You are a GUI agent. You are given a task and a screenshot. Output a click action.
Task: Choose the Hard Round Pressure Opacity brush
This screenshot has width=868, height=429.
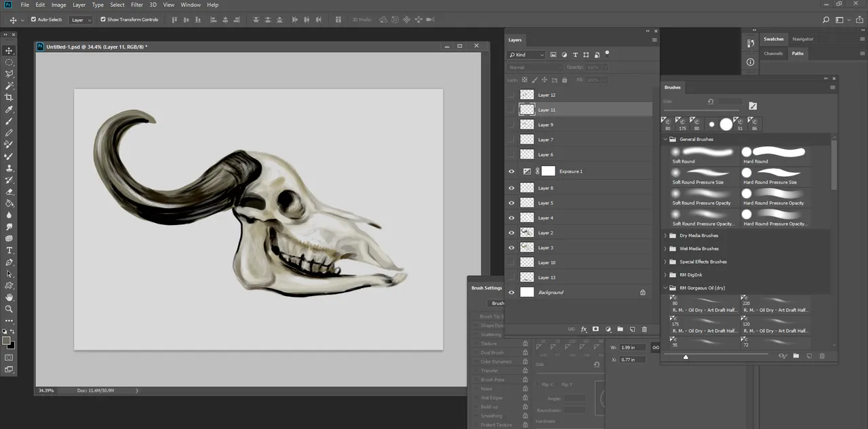pyautogui.click(x=776, y=197)
